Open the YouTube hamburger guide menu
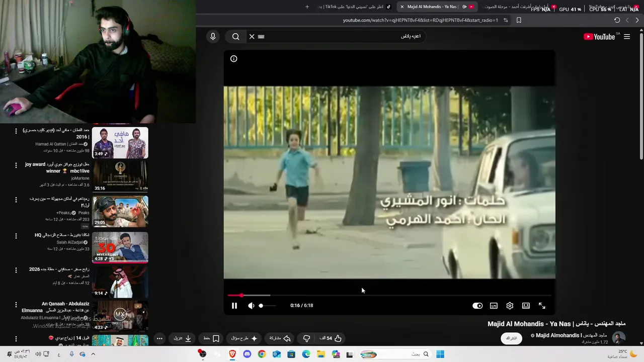The height and width of the screenshot is (362, 644). (x=627, y=37)
